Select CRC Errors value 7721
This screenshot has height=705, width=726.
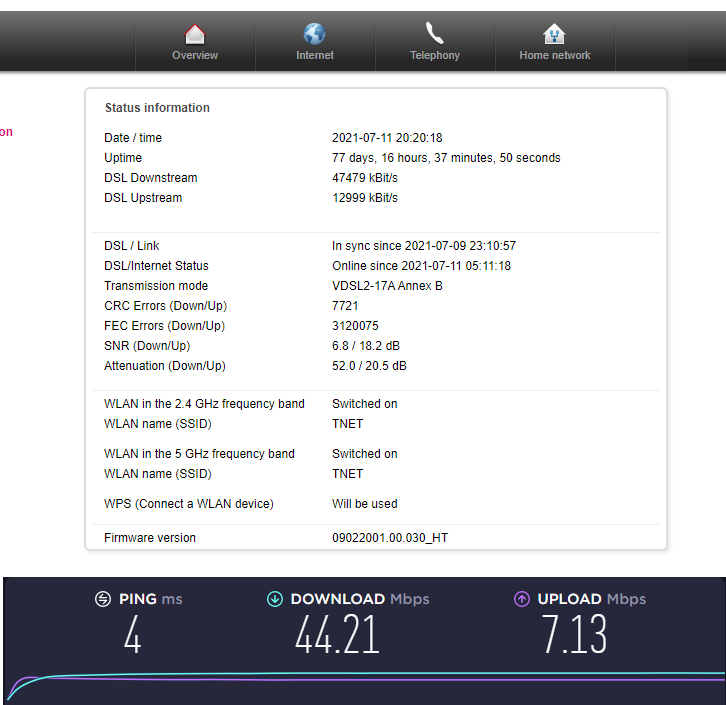[x=345, y=306]
